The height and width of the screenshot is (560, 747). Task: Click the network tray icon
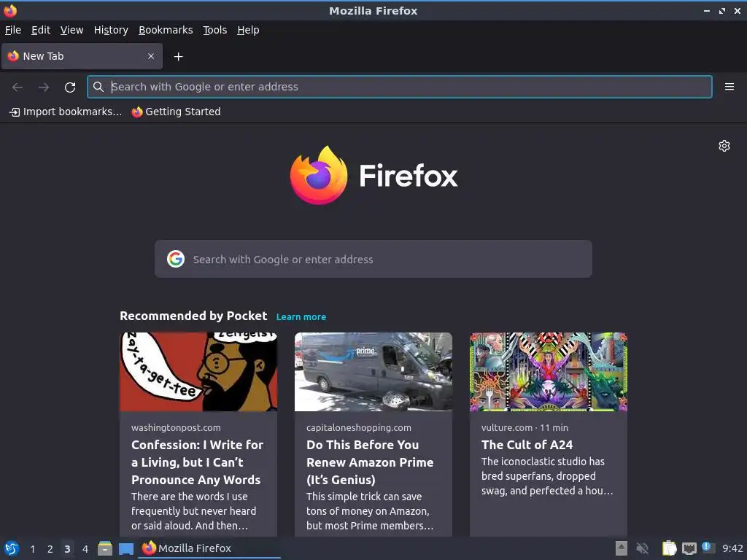[x=689, y=548]
